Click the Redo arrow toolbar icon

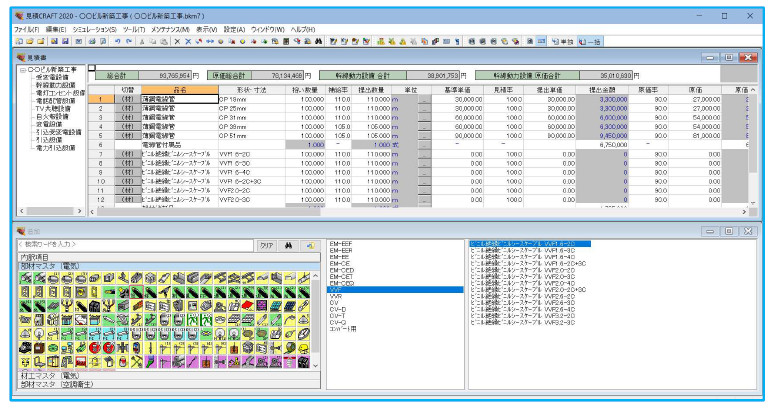tap(129, 41)
